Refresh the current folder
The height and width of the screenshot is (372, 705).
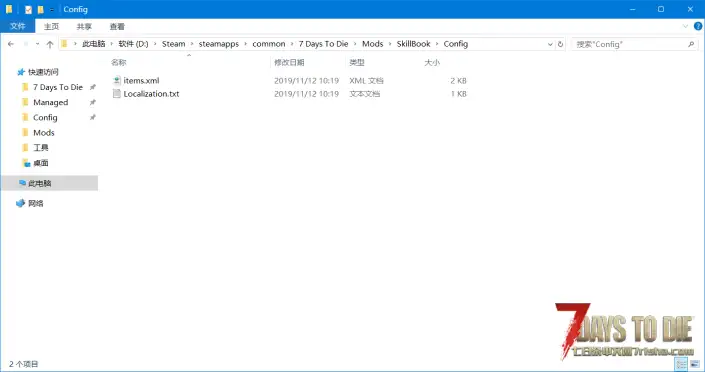[x=560, y=44]
